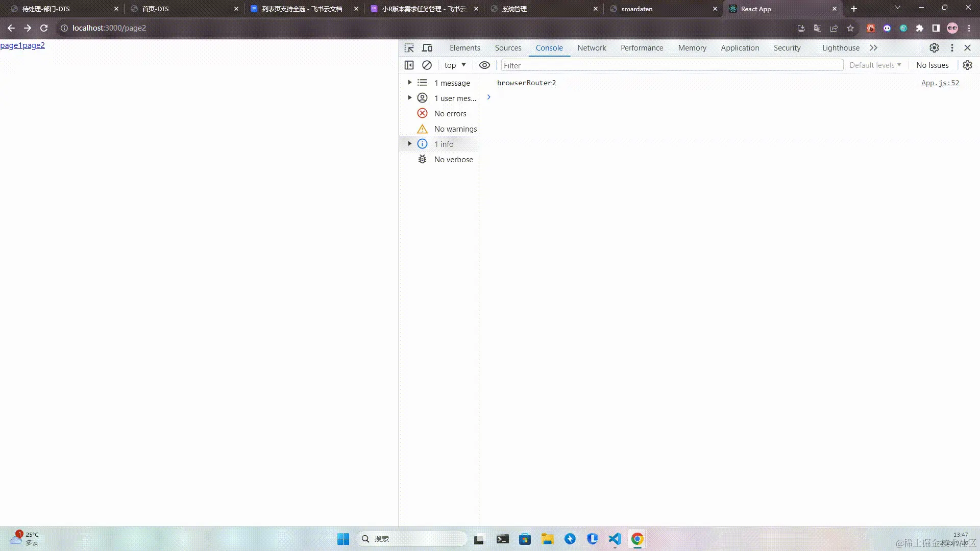
Task: Open the console sidebar toggle icon
Action: [x=409, y=65]
